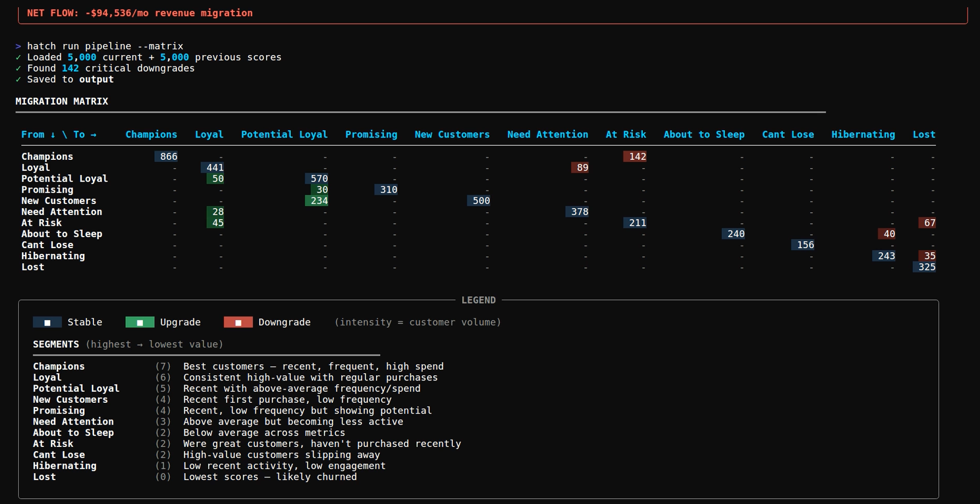Click the Need Attention row label
Screen dimensions: 980x504
(x=62, y=212)
